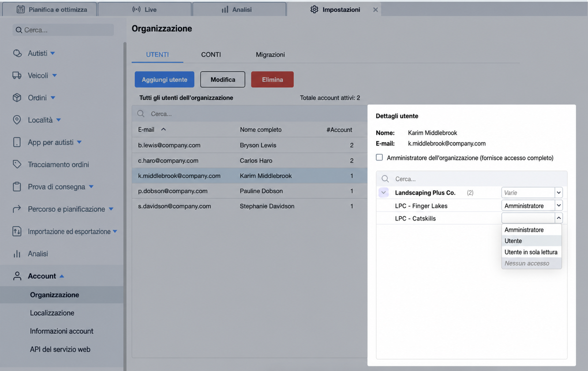Expand the Ordini menu arrow

53,98
